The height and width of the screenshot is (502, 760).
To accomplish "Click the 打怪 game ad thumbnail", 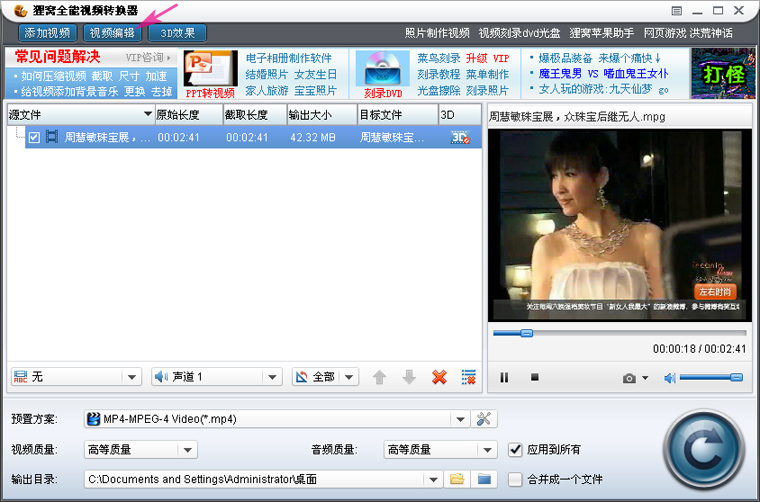I will pos(723,73).
